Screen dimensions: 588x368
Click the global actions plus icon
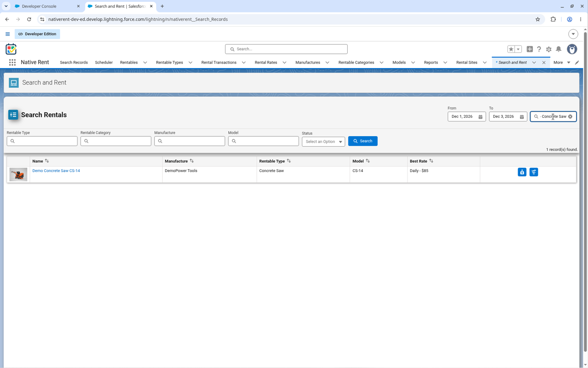click(530, 49)
